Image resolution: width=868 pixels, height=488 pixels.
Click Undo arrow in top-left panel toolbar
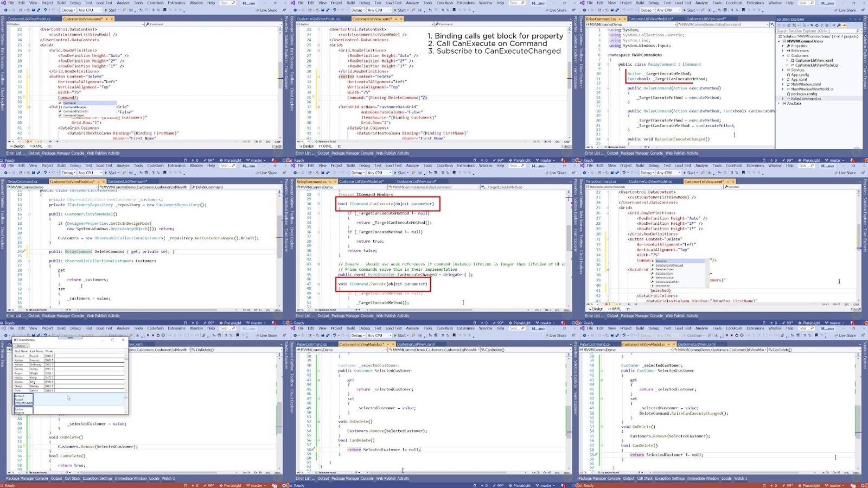(46, 10)
